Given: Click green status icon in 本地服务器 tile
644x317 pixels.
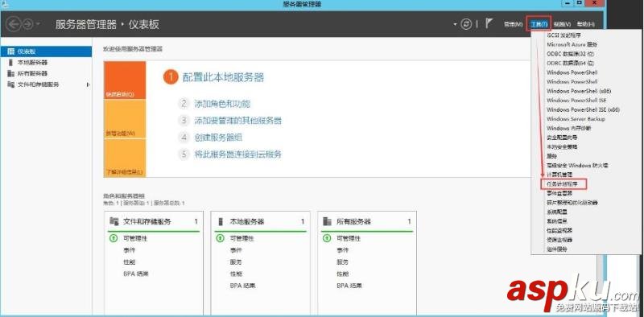Looking at the screenshot, I should click(220, 238).
